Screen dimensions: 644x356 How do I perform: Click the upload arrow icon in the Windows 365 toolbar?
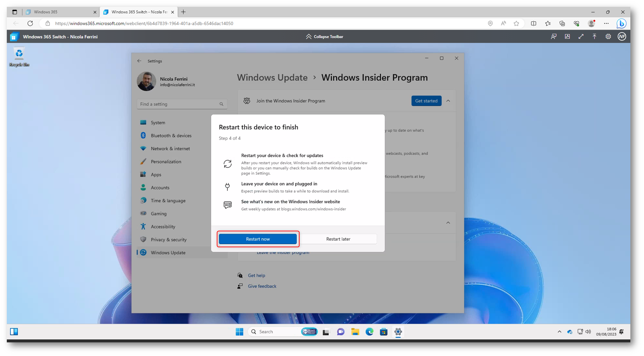pos(594,37)
